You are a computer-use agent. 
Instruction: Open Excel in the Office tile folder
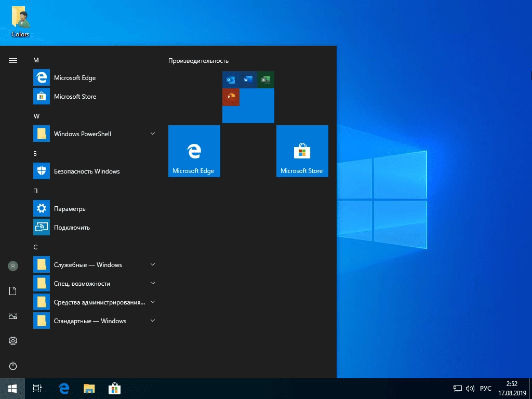265,79
